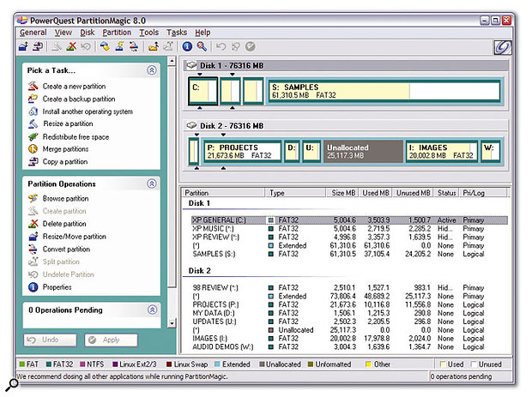Click the Resize a partition task link
Viewport: 532px width, 397px height.
pos(68,123)
